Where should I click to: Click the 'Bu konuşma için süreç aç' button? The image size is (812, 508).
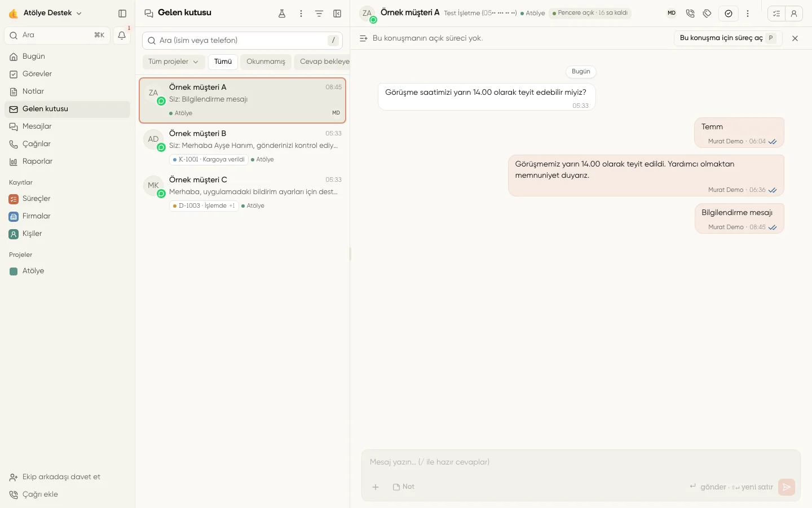pos(728,38)
